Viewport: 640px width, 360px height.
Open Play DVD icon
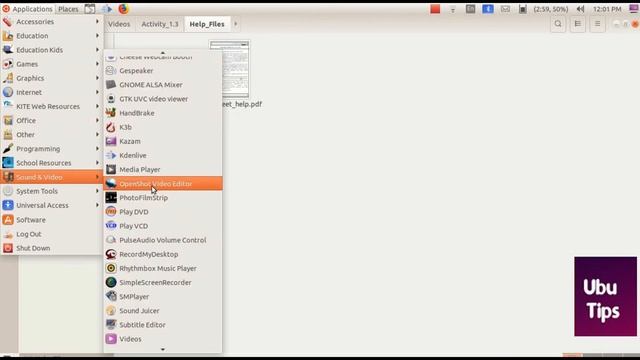pos(111,212)
